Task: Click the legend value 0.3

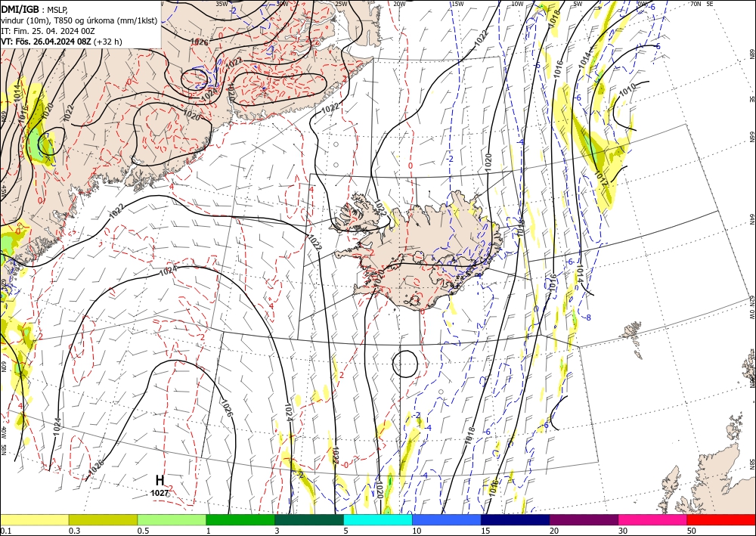Action: pyautogui.click(x=74, y=531)
